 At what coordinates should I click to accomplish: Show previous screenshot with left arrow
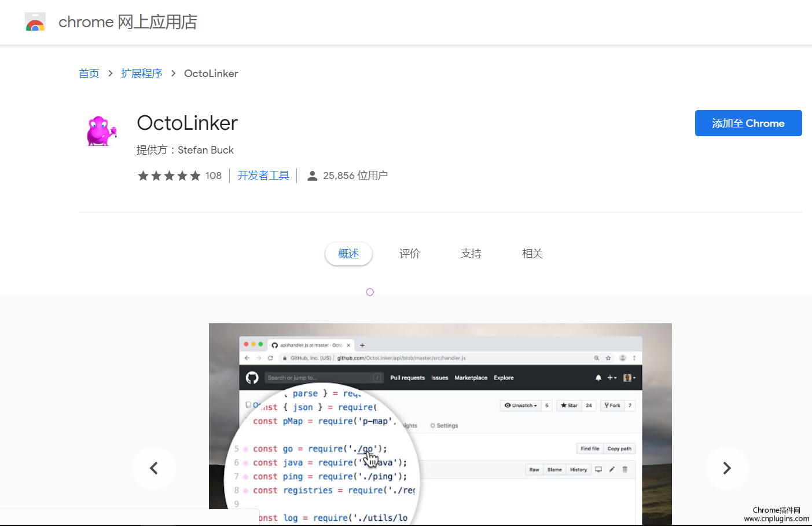coord(154,468)
